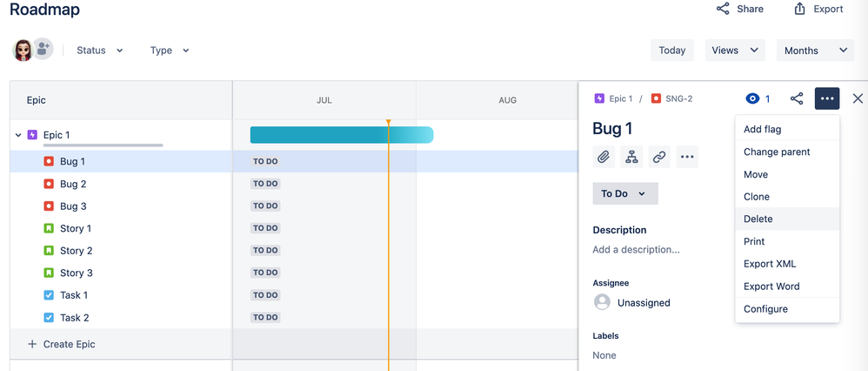Click the Epic 1 breadcrumb lightning icon
Screen dimensions: 868x371
pos(599,98)
